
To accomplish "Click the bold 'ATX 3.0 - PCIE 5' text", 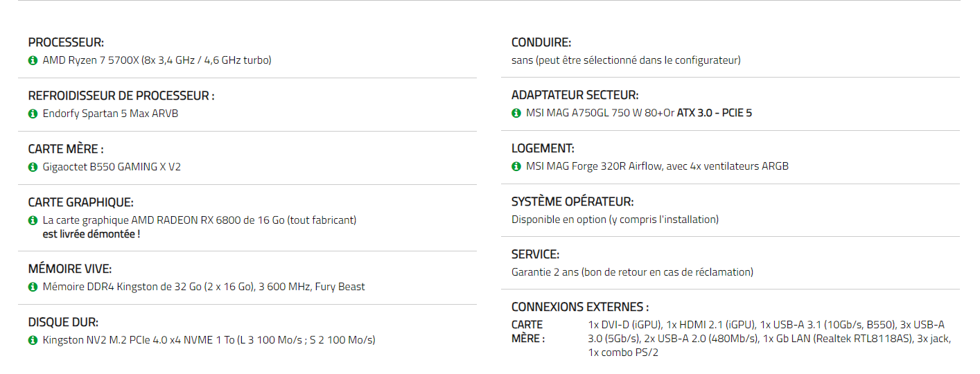I will pos(715,113).
